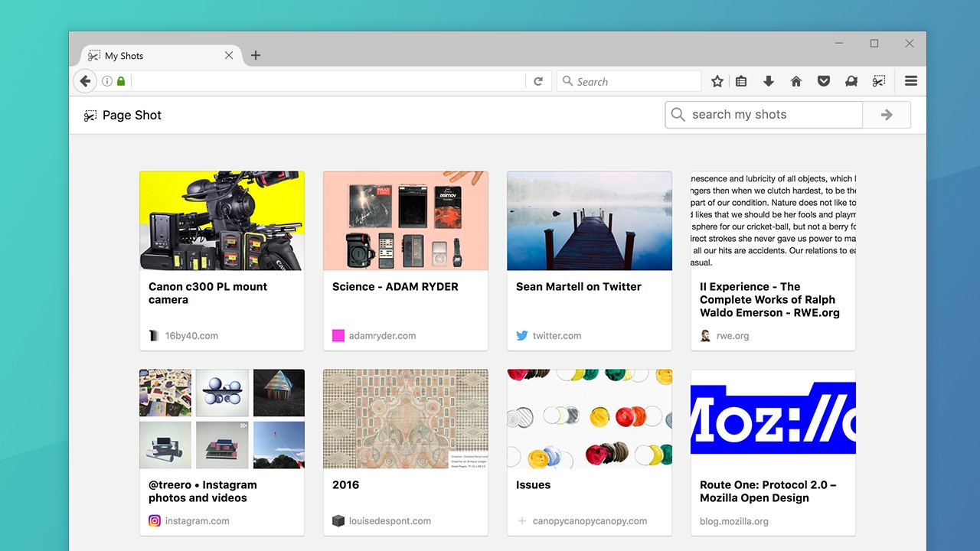980x551 pixels.
Task: Open the Route One: Protocol 2.0 shot
Action: (x=773, y=452)
